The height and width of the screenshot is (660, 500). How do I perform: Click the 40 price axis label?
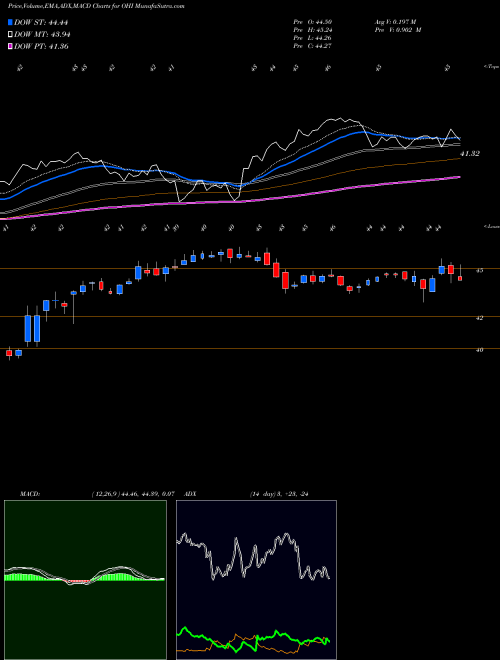pyautogui.click(x=479, y=350)
